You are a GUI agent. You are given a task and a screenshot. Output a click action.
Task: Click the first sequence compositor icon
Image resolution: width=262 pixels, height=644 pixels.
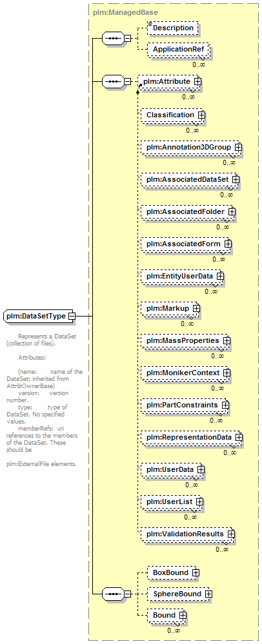click(112, 38)
